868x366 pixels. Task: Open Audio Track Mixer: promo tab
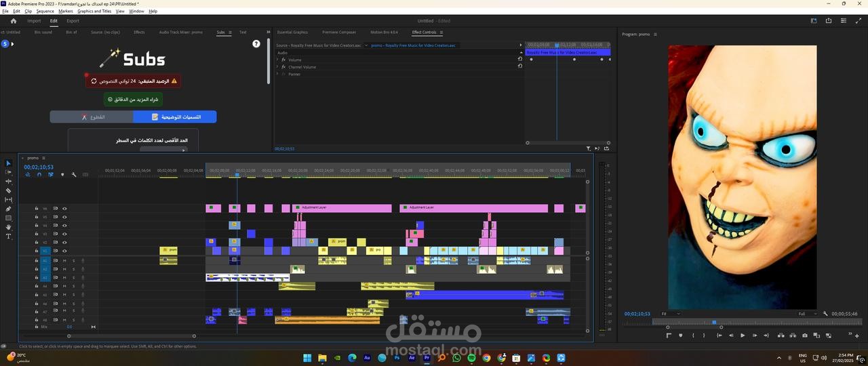(x=181, y=32)
